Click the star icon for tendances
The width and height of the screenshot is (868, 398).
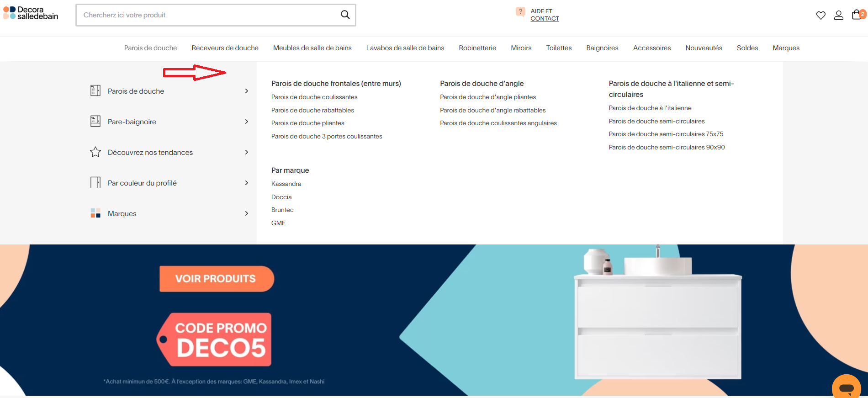95,152
